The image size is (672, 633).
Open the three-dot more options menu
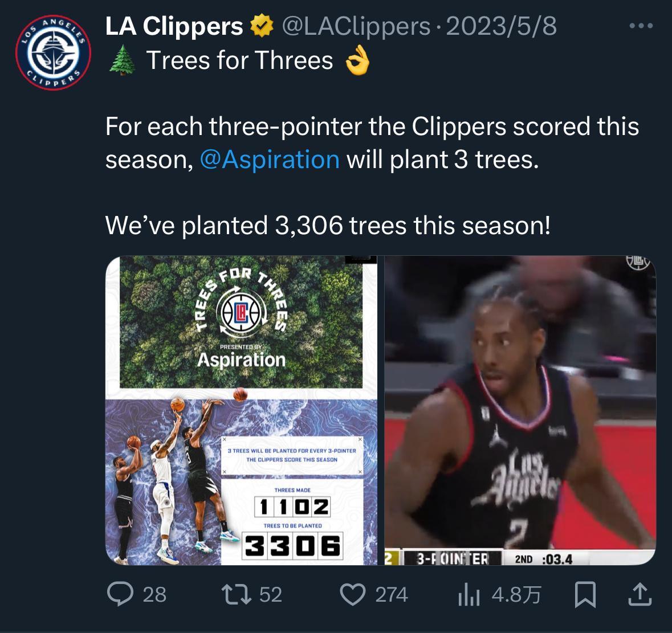coord(641,26)
